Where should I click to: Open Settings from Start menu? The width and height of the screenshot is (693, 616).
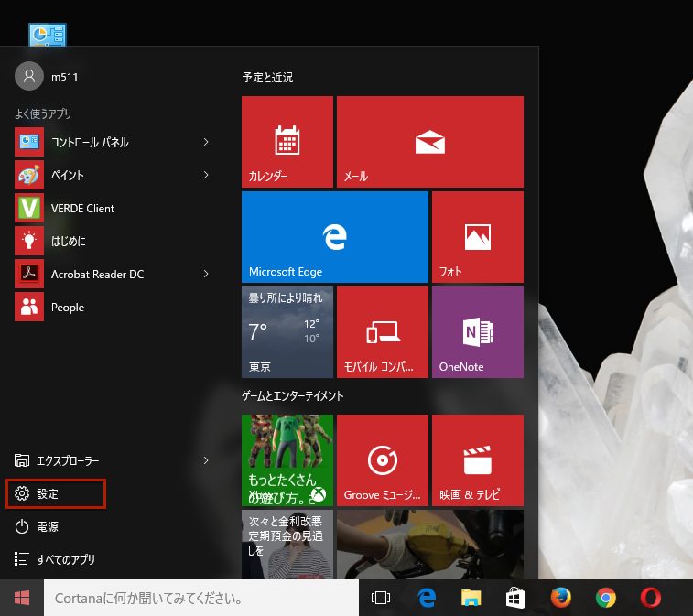tap(55, 493)
